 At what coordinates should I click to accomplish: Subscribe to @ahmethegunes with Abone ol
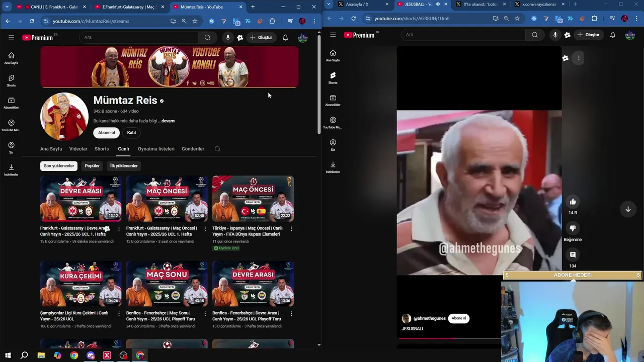[458, 318]
